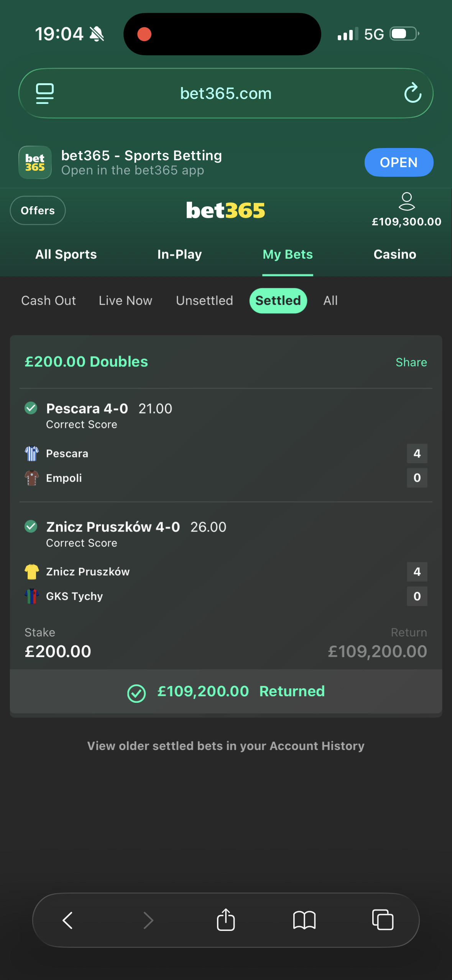Tap the Pescara team shirt icon

[x=32, y=454]
